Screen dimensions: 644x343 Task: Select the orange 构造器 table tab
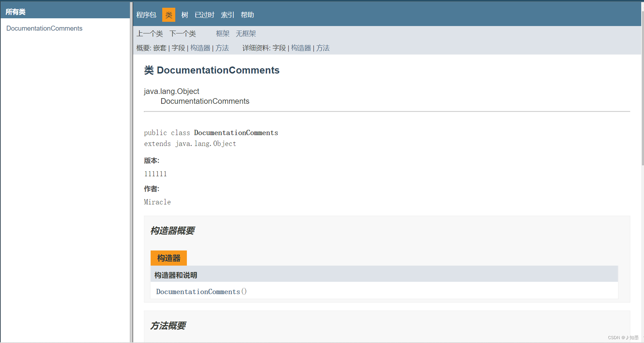coord(169,258)
